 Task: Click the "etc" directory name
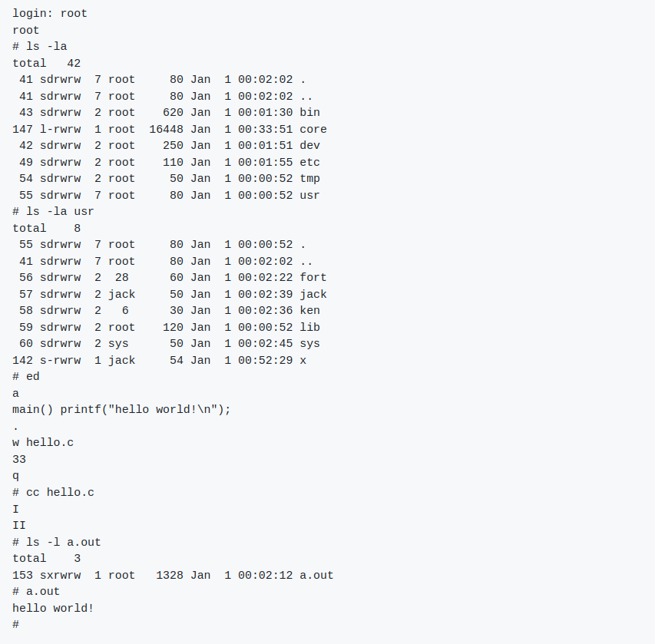tap(309, 163)
